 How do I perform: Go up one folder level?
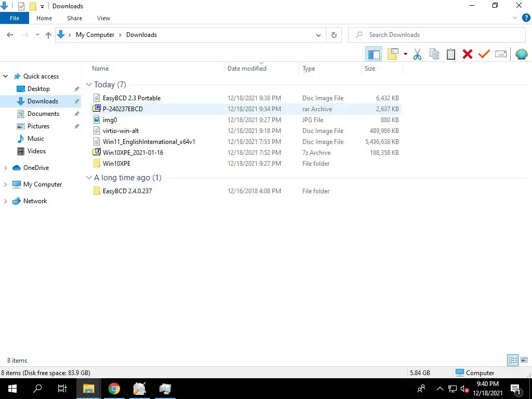point(48,35)
